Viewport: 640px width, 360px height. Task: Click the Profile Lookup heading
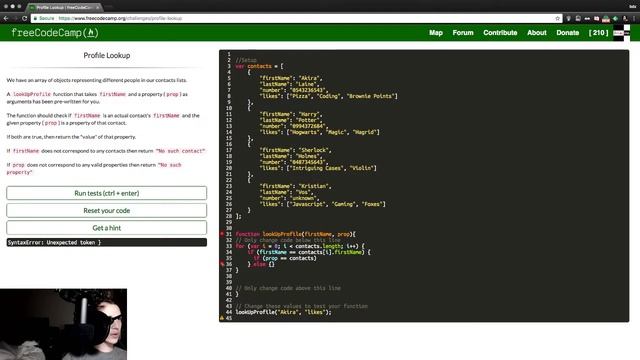[x=107, y=55]
